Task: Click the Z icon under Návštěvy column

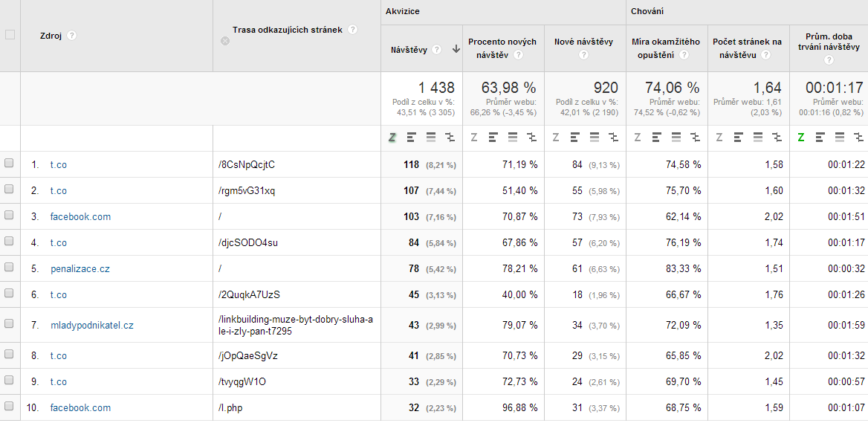Action: pyautogui.click(x=392, y=138)
